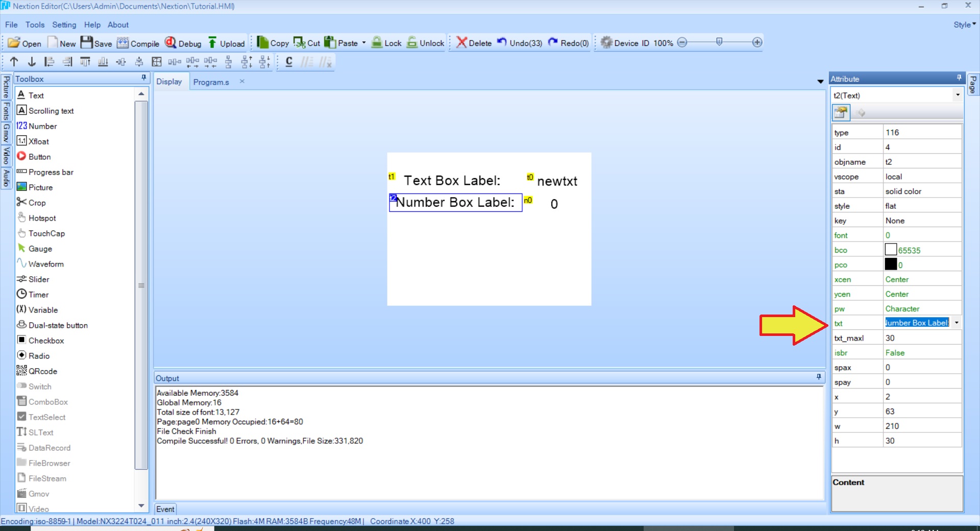Toggle the Output panel pin
The image size is (980, 531).
819,377
